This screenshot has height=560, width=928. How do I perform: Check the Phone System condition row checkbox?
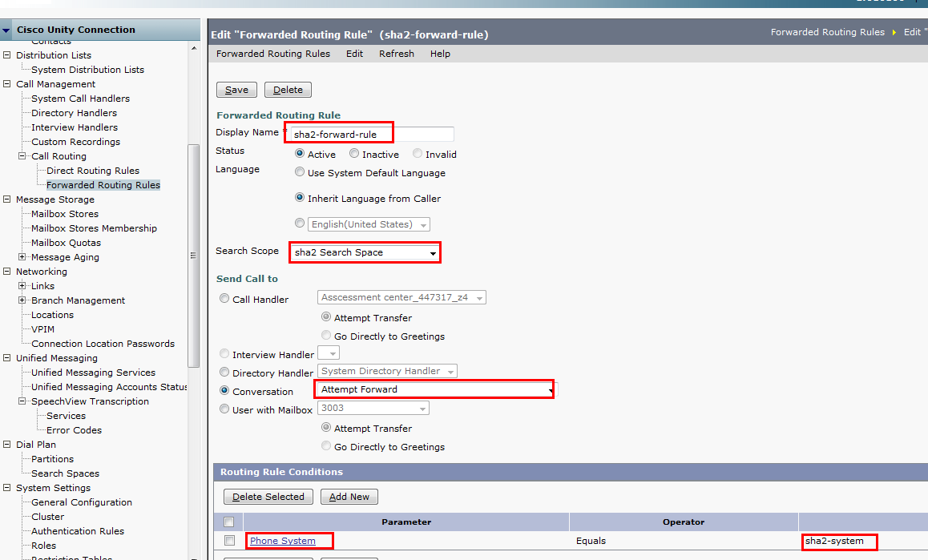(230, 541)
